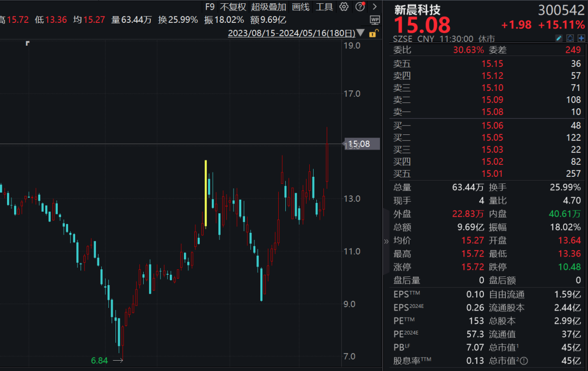This screenshot has width=588, height=371.
Task: Click the 6.84 lowest price marker
Action: click(x=100, y=360)
